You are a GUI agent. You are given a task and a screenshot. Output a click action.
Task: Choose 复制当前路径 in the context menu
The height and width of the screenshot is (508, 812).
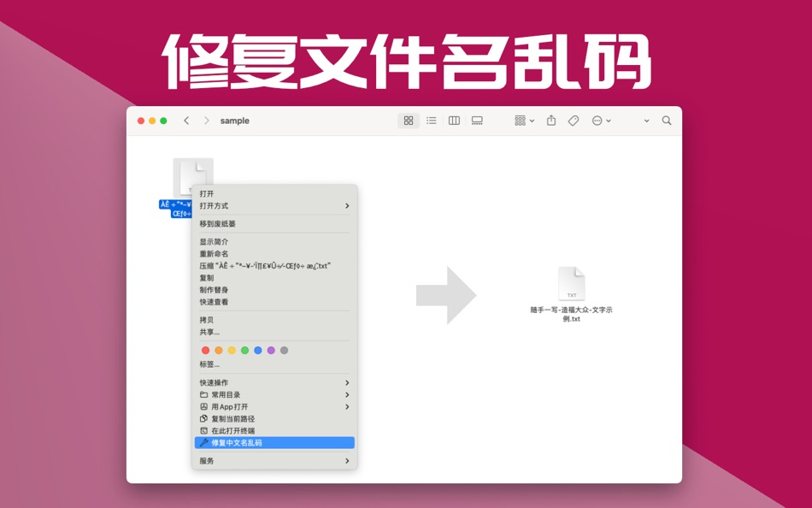point(274,419)
